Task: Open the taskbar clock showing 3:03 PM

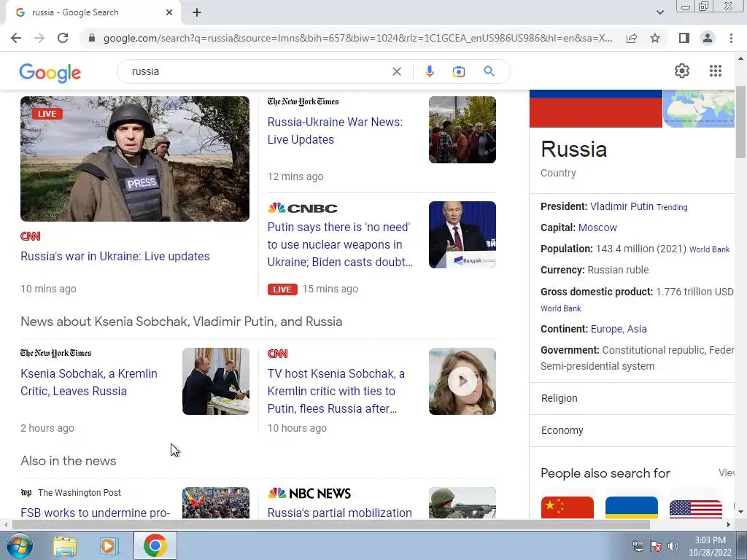Action: (x=710, y=546)
